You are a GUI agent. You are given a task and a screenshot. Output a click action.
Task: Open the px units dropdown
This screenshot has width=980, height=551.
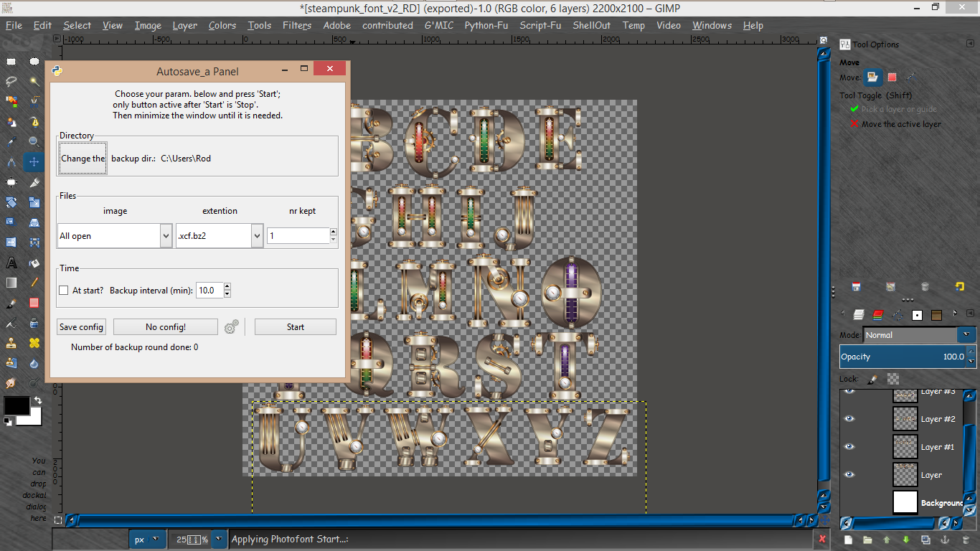147,540
